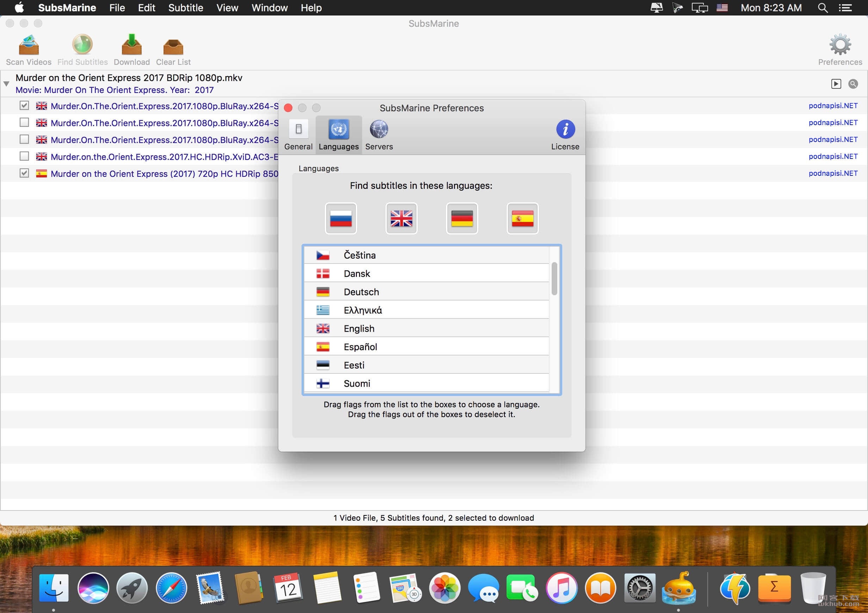Open the Window menu
Image resolution: width=868 pixels, height=613 pixels.
click(269, 7)
